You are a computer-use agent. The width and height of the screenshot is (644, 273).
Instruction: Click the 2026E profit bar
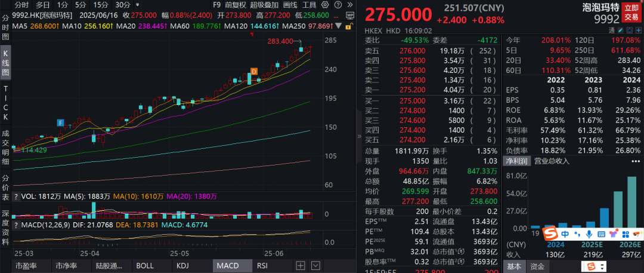coord(631,202)
